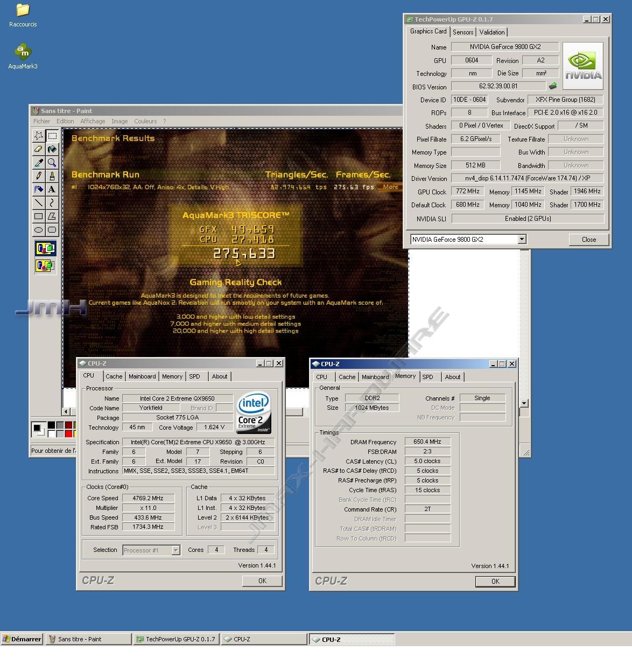Pick the Eraser tool in Paint
This screenshot has height=672, width=632.
39,149
